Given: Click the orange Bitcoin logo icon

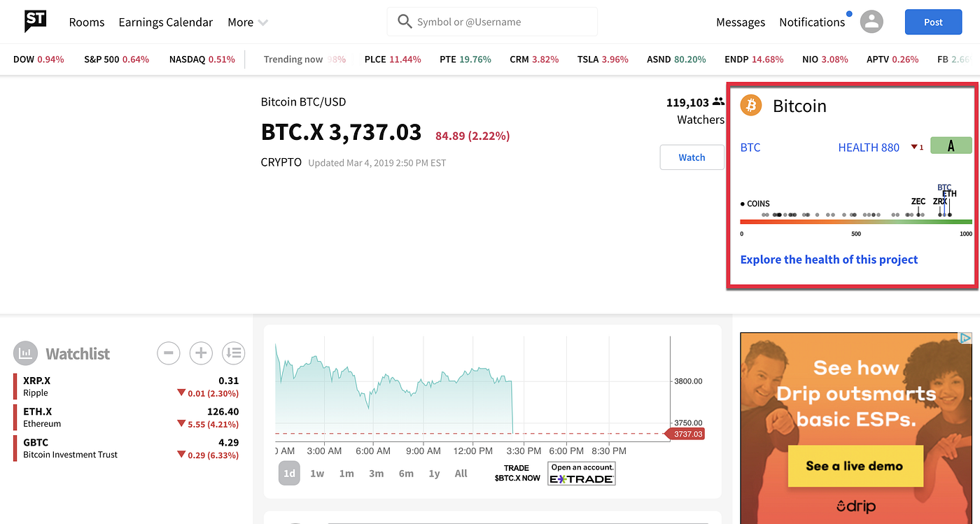Looking at the screenshot, I should (751, 106).
